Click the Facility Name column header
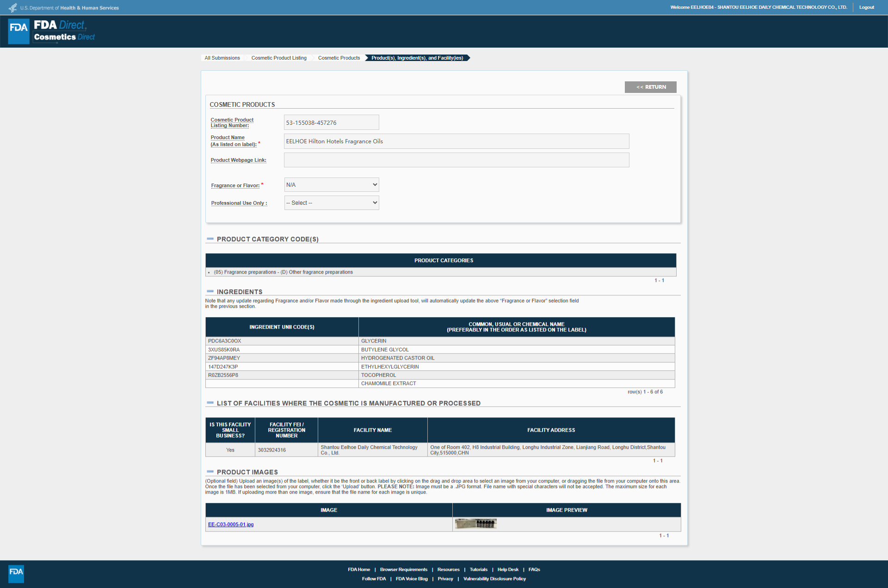The image size is (888, 588). (x=373, y=430)
